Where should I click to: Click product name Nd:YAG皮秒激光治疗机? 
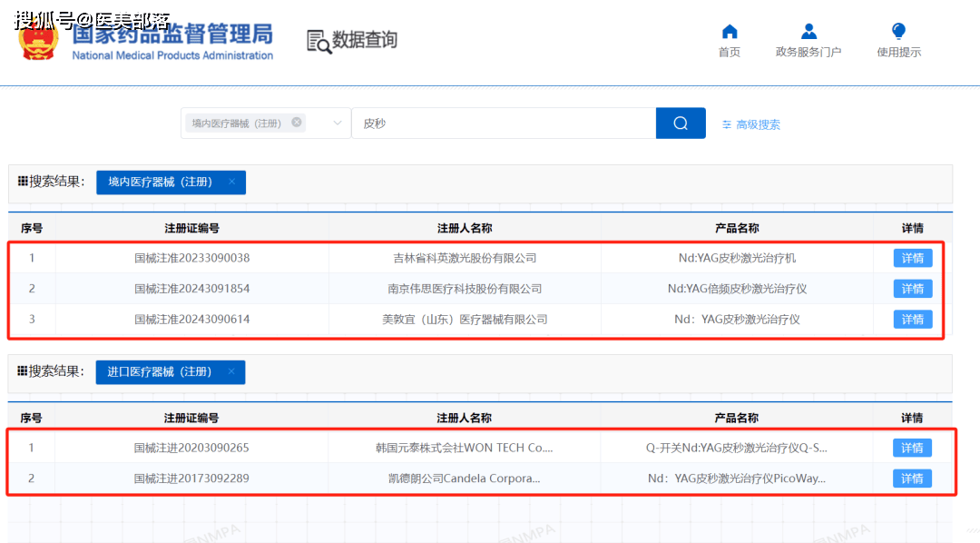[737, 258]
